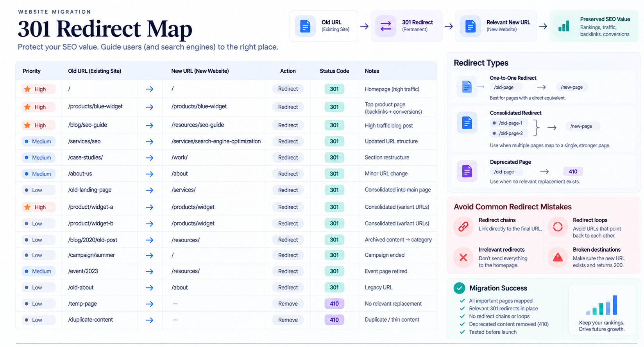Click the Irrelevant redirects red X icon
644x347 pixels.
(463, 257)
